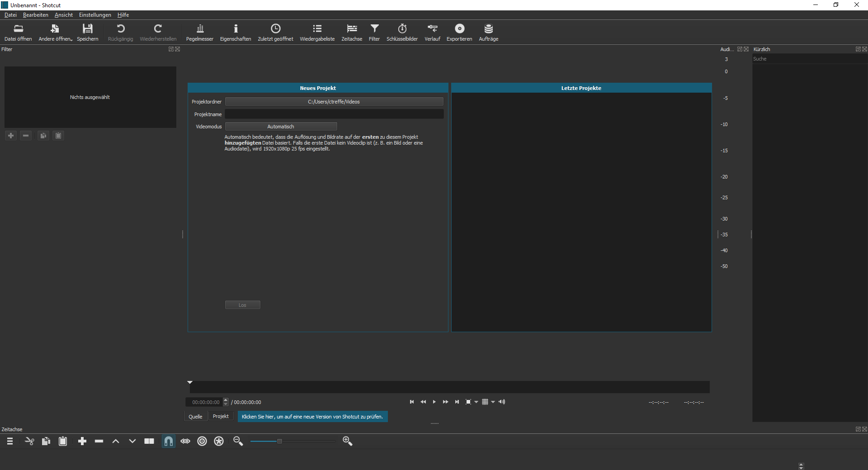Click the fast forward button

[x=445, y=402]
